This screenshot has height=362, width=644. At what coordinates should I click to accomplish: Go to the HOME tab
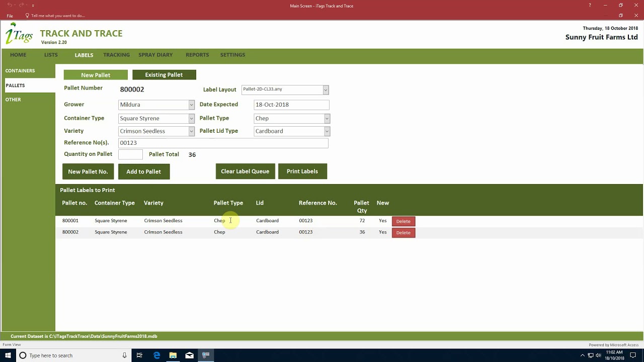[18, 55]
